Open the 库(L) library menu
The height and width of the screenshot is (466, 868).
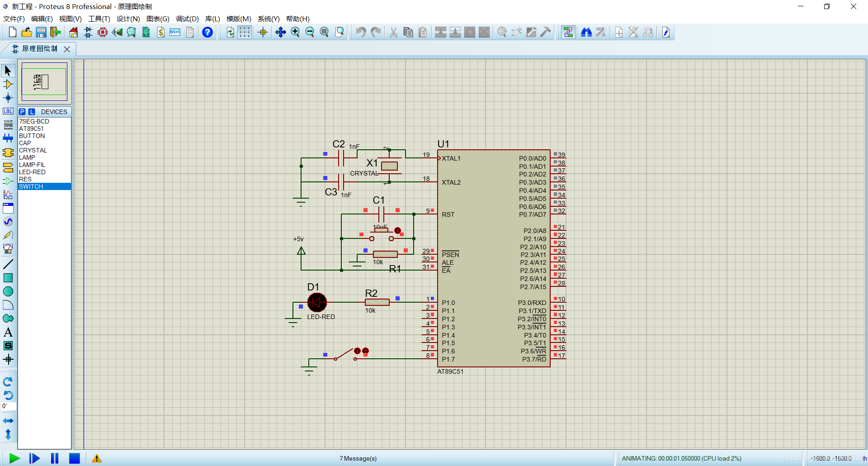coord(212,19)
